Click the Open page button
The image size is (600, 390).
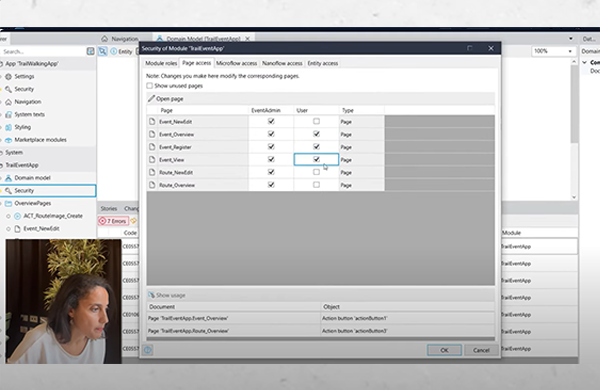coord(166,99)
